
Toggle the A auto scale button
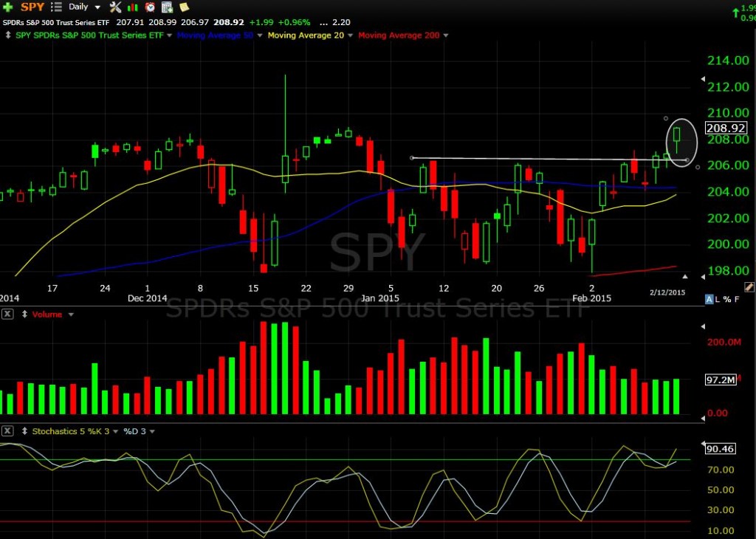click(709, 299)
